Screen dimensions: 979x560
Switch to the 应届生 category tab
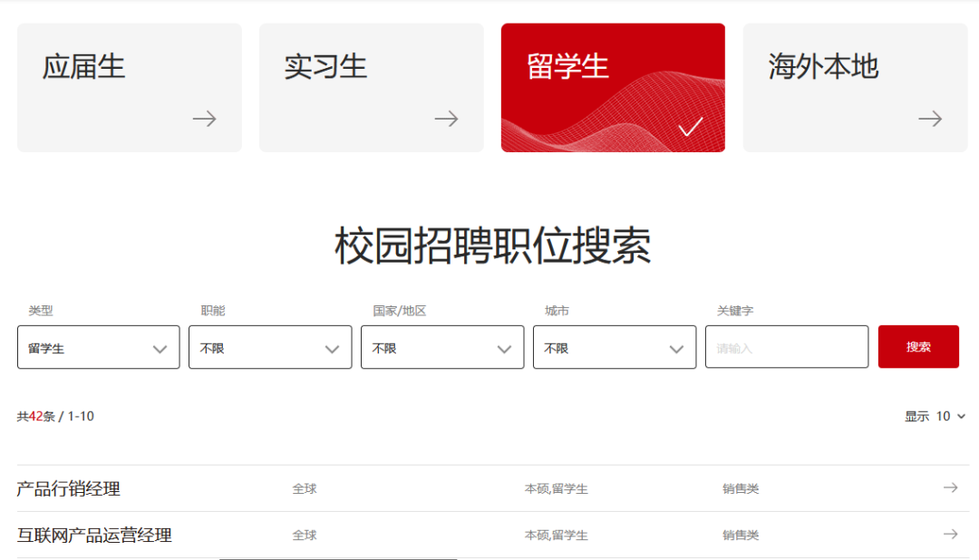[129, 87]
